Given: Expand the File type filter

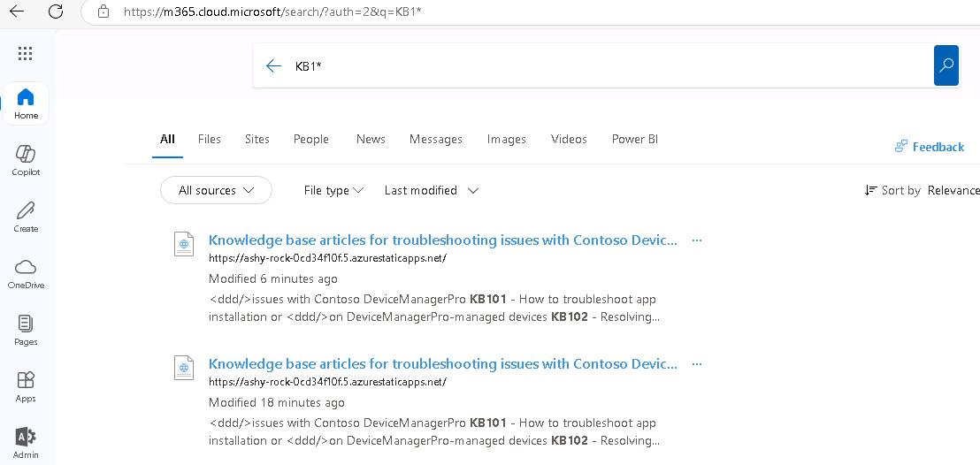Looking at the screenshot, I should click(333, 190).
